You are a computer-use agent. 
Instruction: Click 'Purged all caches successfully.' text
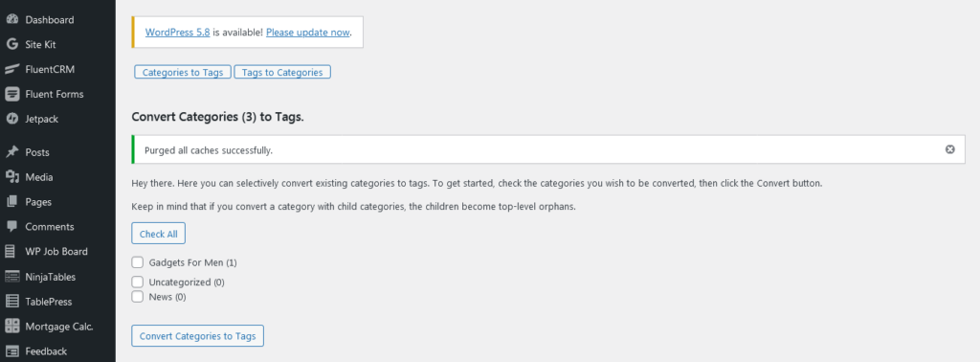208,150
